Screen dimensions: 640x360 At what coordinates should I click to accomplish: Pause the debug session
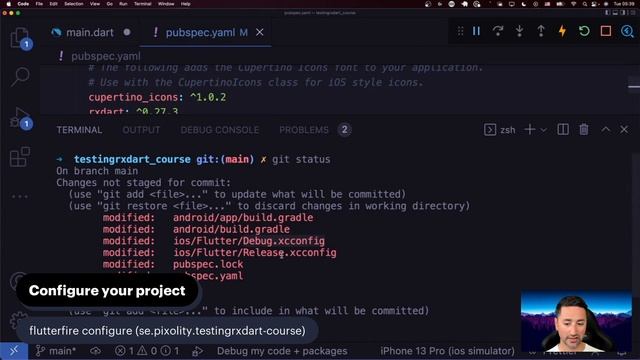tap(476, 31)
